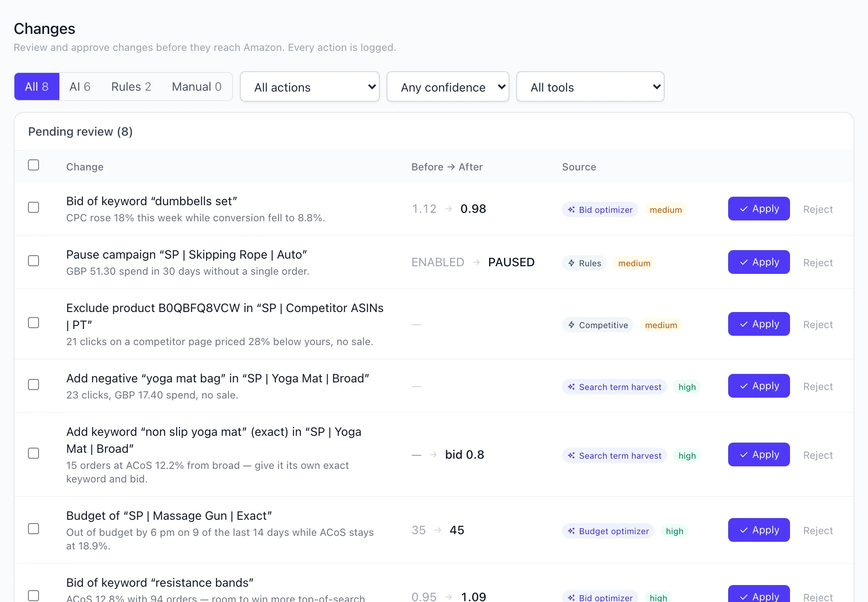
Task: Click the new budget value 45
Action: tap(456, 530)
